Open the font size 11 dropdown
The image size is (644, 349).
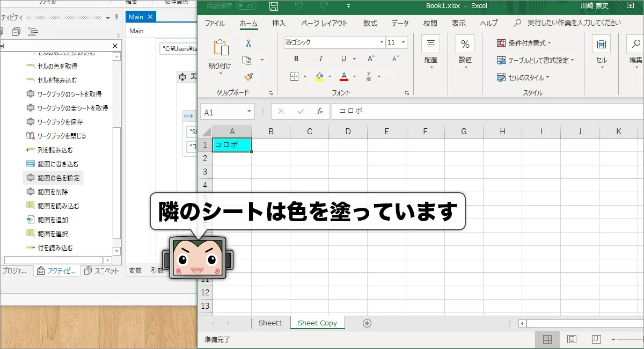tap(403, 42)
